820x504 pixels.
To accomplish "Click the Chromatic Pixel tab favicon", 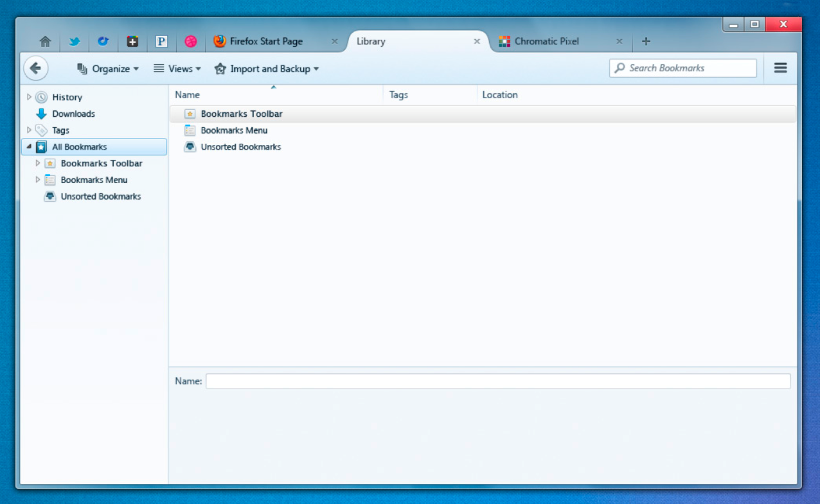I will coord(504,41).
